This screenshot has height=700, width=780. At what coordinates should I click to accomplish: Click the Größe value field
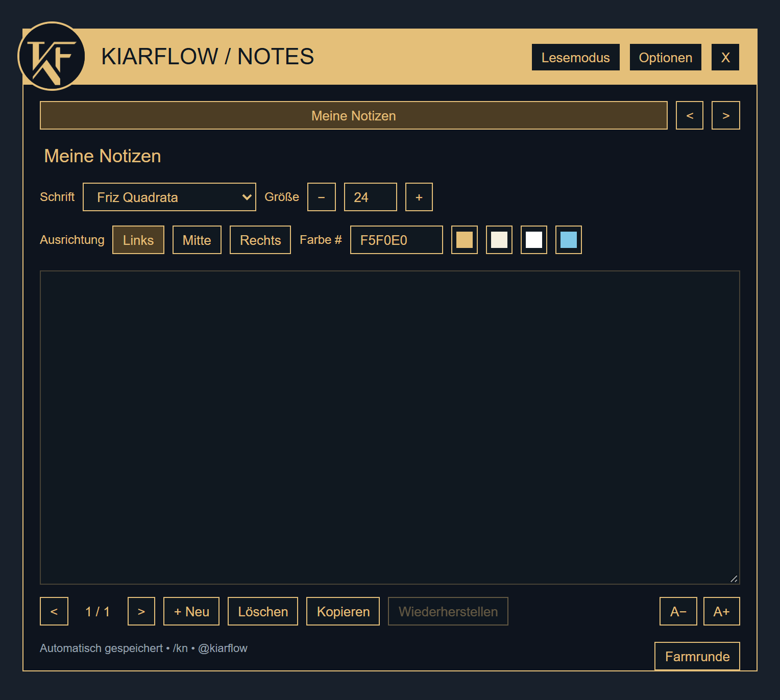371,197
